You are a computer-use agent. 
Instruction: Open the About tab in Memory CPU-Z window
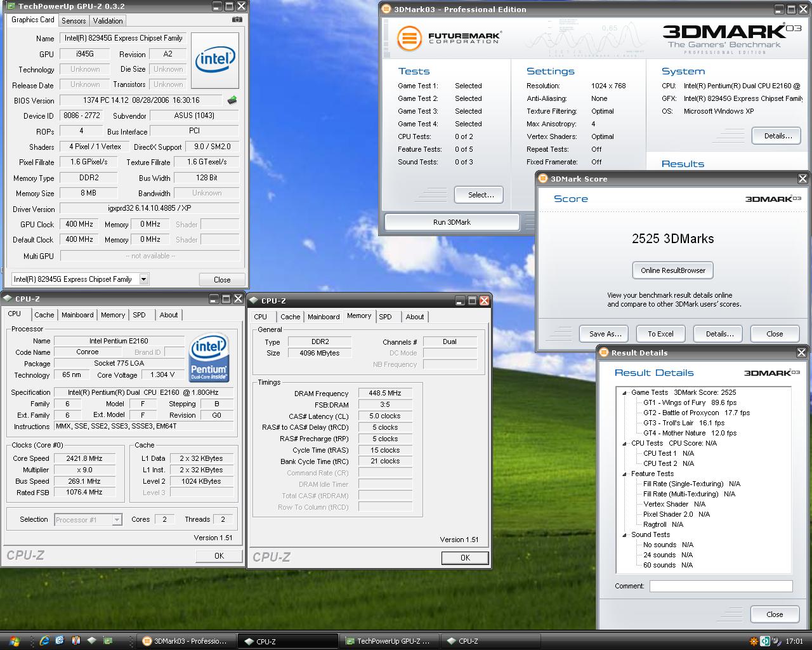click(415, 317)
